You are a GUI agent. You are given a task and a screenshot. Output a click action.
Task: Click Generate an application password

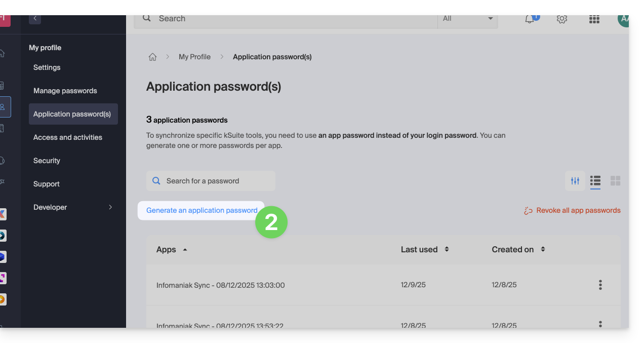click(202, 210)
